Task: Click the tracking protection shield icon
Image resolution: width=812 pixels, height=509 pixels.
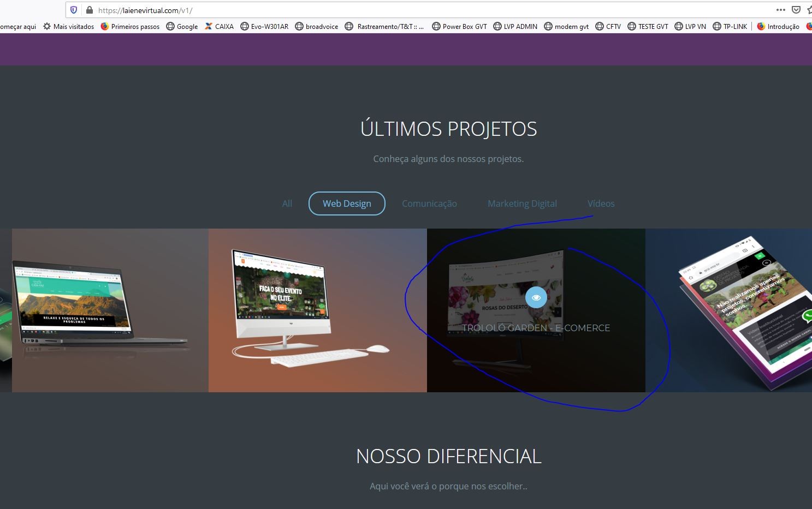Action: pyautogui.click(x=74, y=10)
